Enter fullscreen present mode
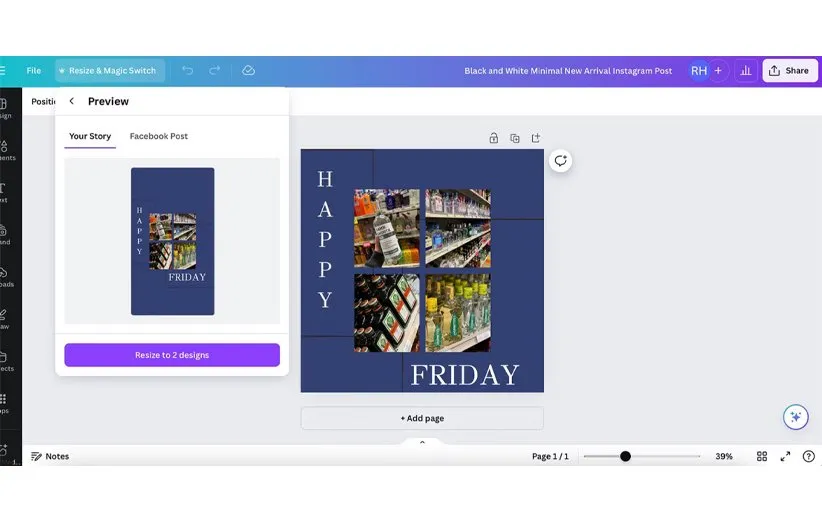Image resolution: width=822 pixels, height=522 pixels. click(x=786, y=456)
